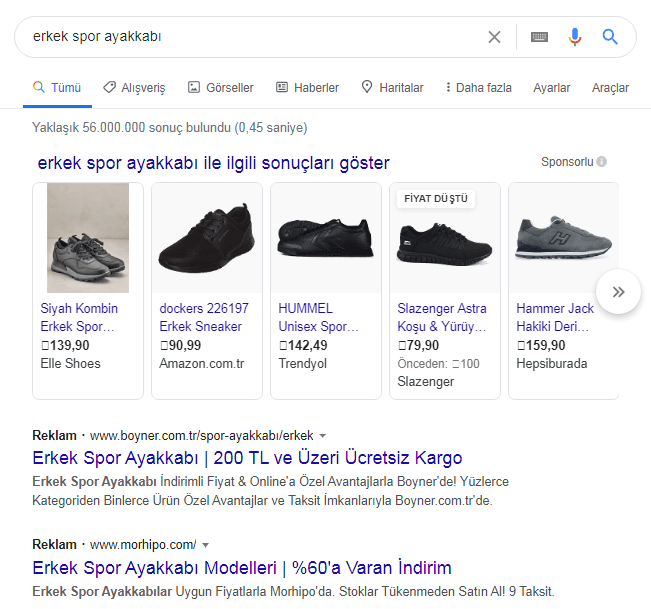Open 'dockers 226197 Erkek Sneaker' product link
This screenshot has height=609, width=651.
(x=204, y=318)
